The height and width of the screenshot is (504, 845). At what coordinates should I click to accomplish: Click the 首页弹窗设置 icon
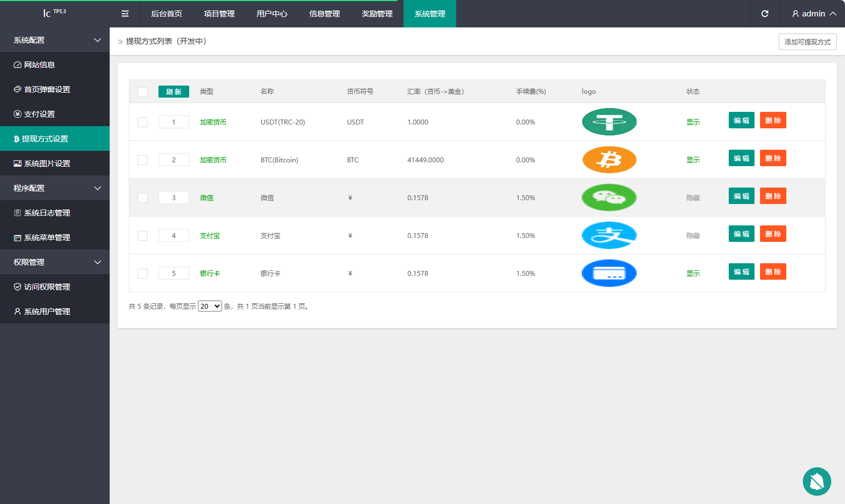click(x=18, y=89)
